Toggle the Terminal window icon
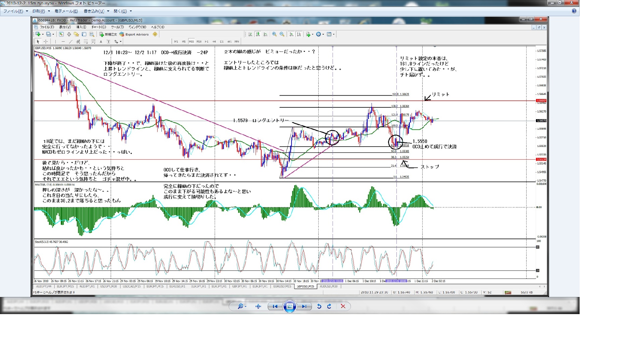 (84, 34)
